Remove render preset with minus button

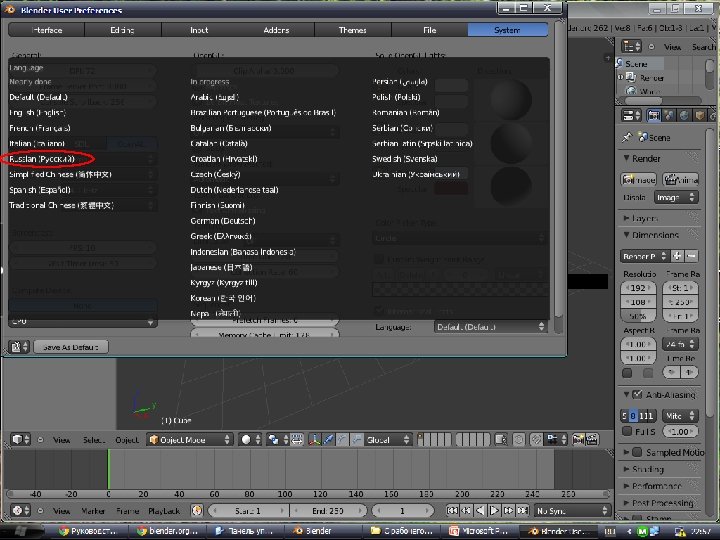pos(692,256)
